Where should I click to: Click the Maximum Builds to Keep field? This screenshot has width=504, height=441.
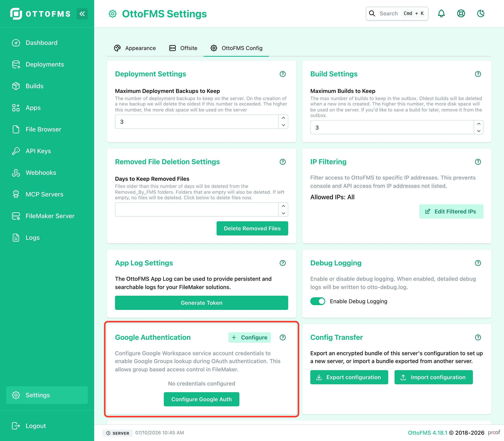[x=392, y=127]
